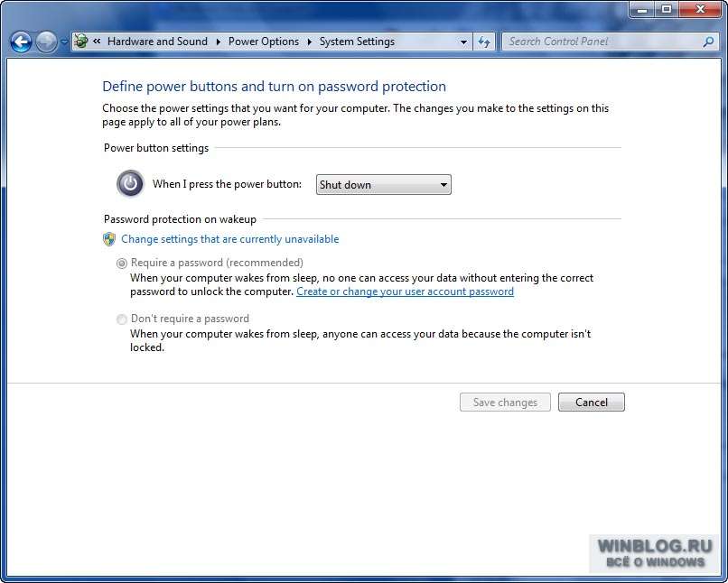Open the Shut down power button dropdown
728x583 pixels.
384,185
